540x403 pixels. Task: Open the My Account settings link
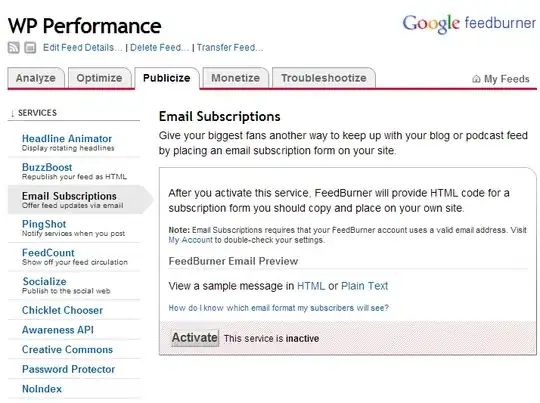pyautogui.click(x=190, y=240)
